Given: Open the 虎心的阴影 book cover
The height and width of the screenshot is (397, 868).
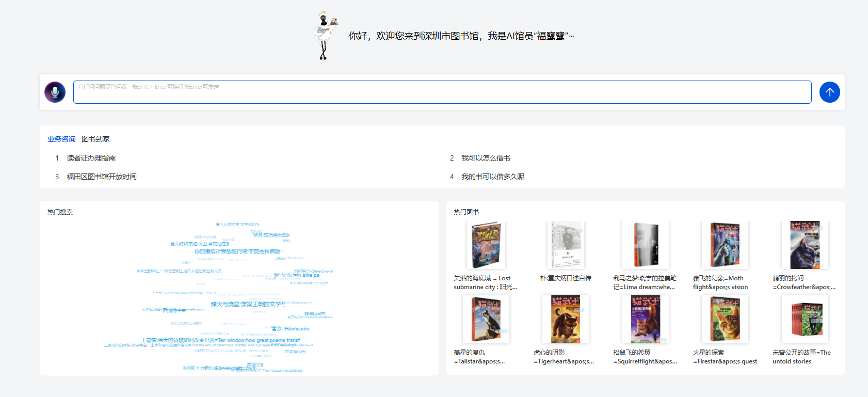Looking at the screenshot, I should point(566,320).
